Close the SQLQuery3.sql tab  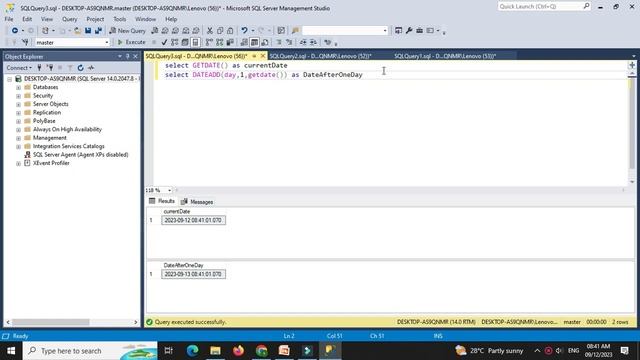[x=263, y=56]
